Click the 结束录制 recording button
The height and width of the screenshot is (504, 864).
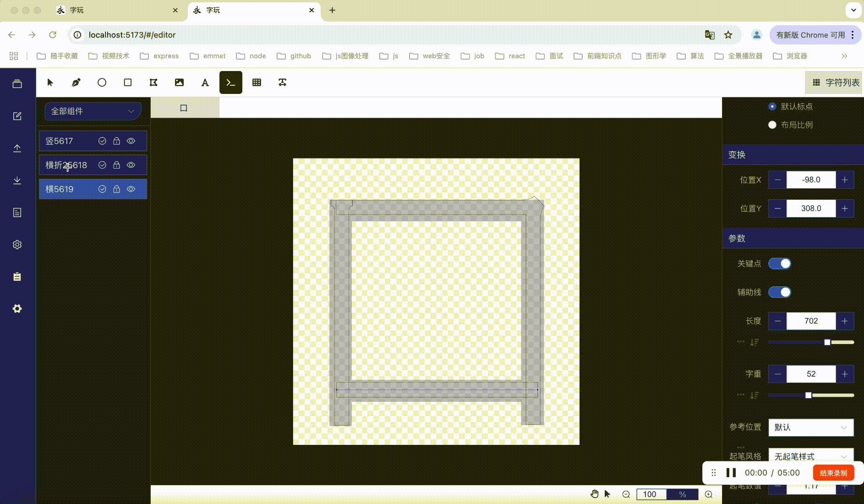tap(833, 472)
